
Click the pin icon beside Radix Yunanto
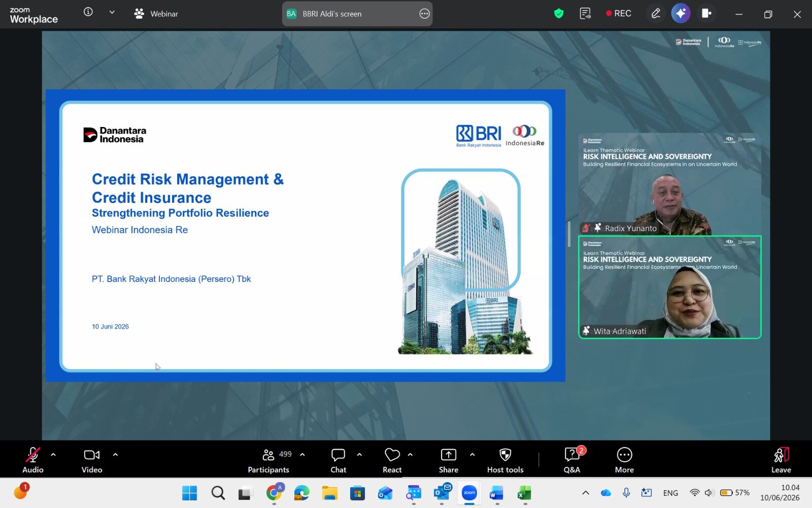(598, 228)
